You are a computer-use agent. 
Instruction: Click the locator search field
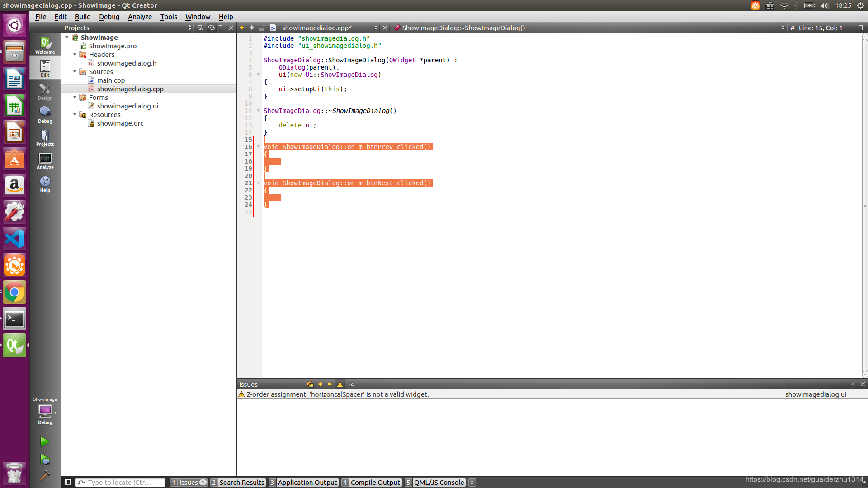120,482
